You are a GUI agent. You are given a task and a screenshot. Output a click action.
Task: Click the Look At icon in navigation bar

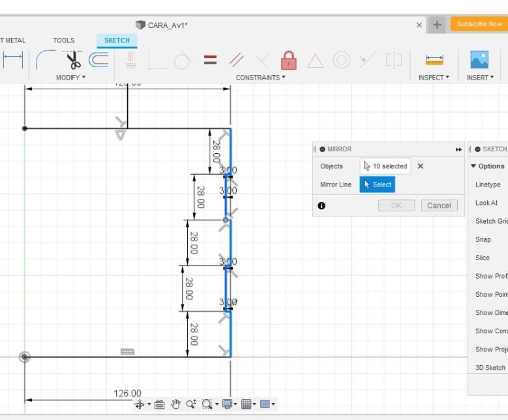(159, 404)
